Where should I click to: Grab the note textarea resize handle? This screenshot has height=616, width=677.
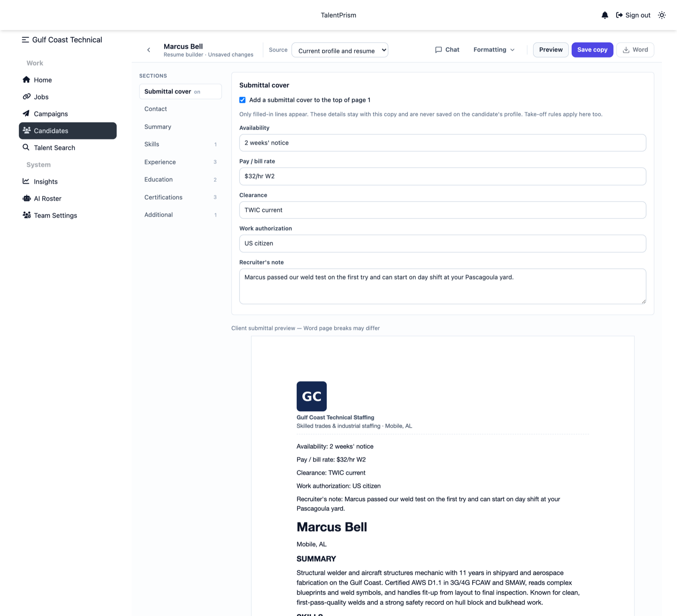644,301
